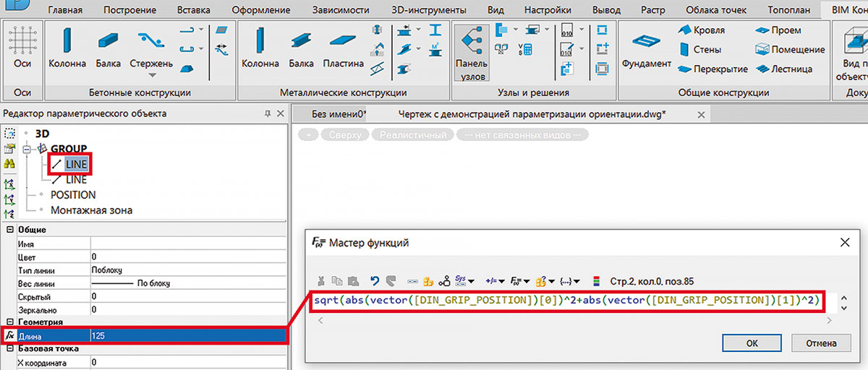The height and width of the screenshot is (370, 868).
Task: Click the нет связанных видов button
Action: coord(524,135)
